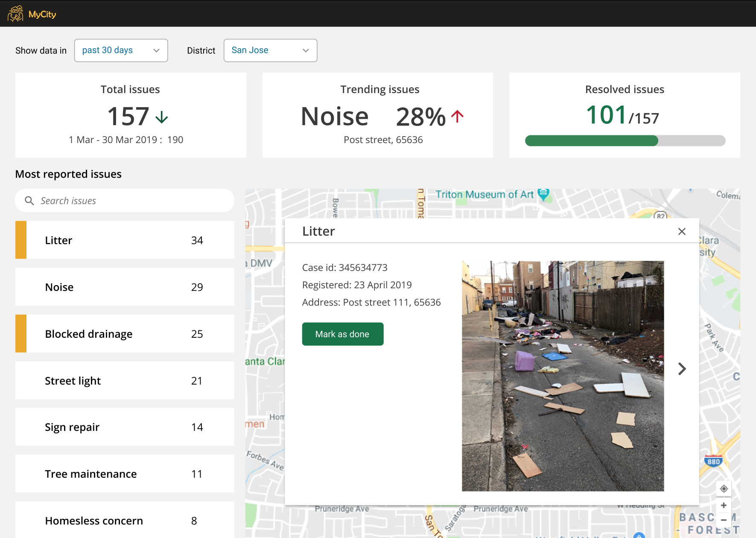
Task: Click the resolved issues progress bar
Action: pos(625,140)
